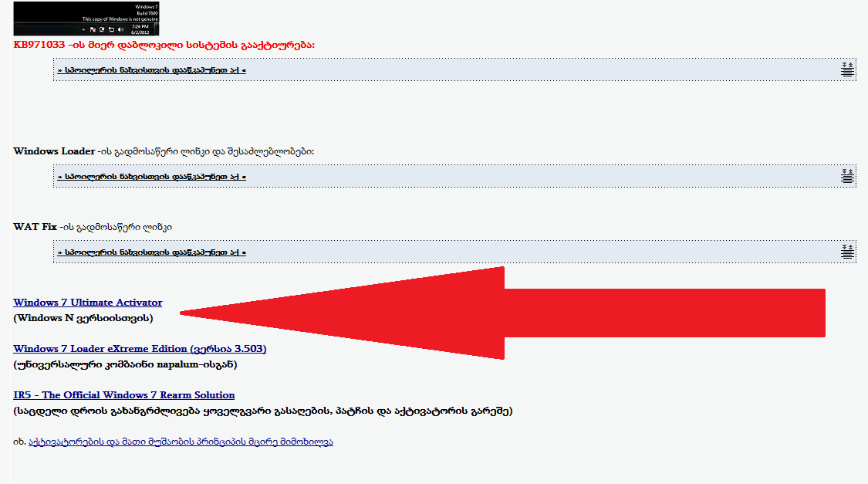Expand the spoiler icon under the KB971033 heading
Viewport: 868px width, 484px height.
(847, 69)
